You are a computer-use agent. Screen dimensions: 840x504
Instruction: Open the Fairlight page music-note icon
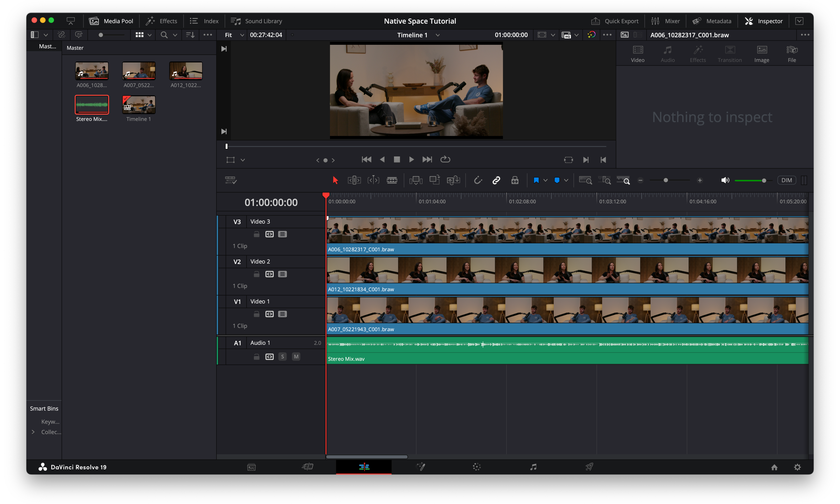[533, 467]
